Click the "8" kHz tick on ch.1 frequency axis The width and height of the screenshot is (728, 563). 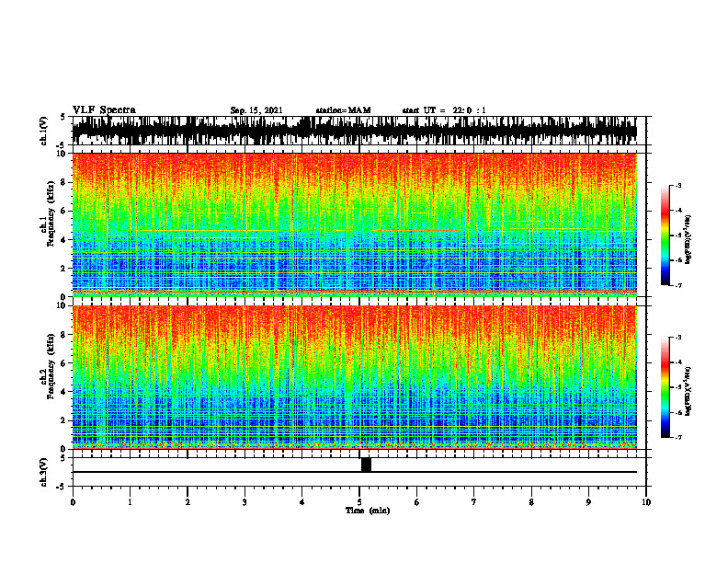point(63,182)
